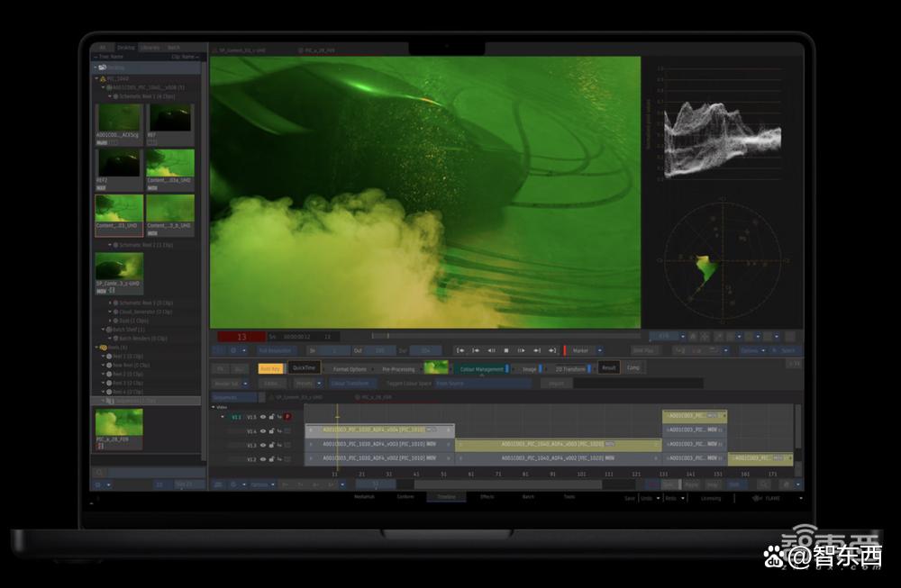Screen dimensions: 901x588
Task: Hide track V1.5 with its eye icon
Action: [x=263, y=417]
